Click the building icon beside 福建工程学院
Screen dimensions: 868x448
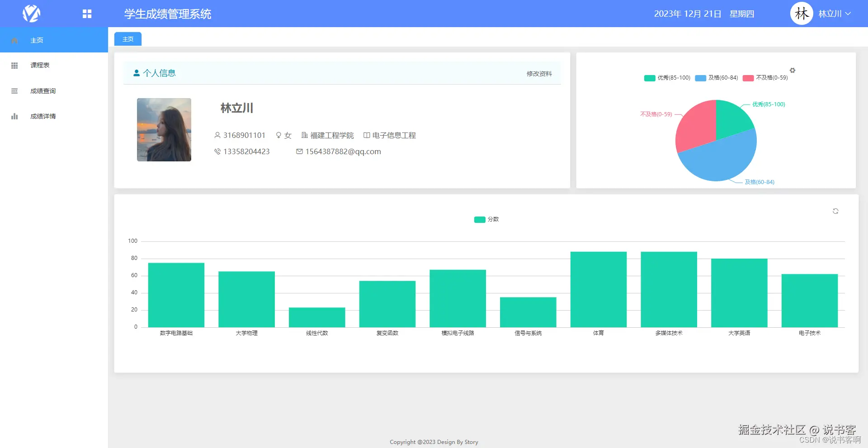click(x=305, y=135)
